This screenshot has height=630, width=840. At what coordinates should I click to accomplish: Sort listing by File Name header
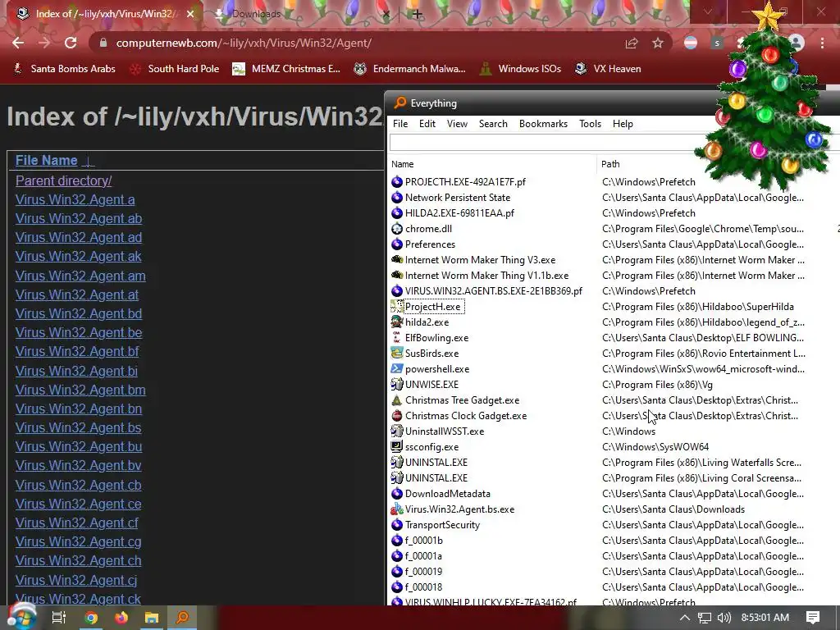(47, 160)
